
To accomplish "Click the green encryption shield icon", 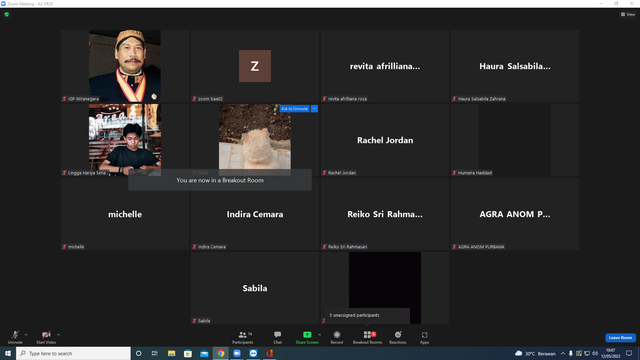I will click(7, 14).
